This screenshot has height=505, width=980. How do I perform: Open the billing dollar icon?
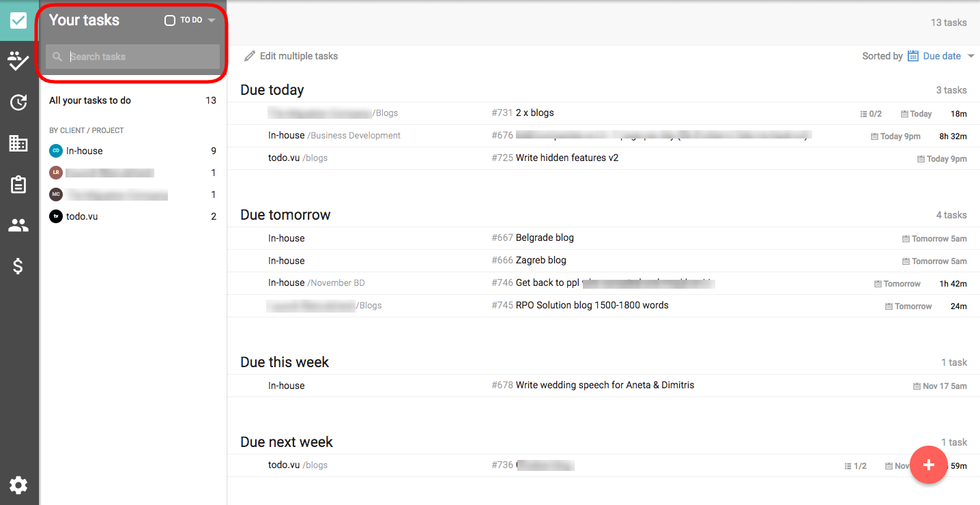18,266
